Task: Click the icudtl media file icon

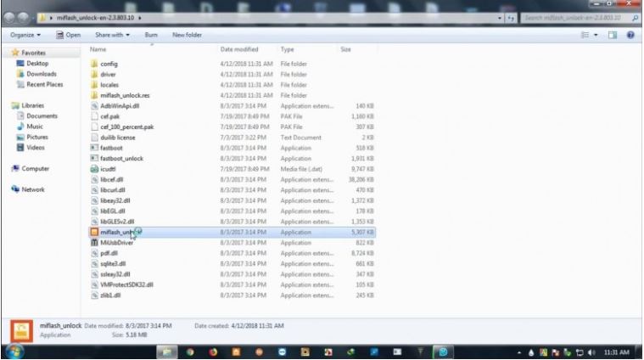Action: (94, 169)
